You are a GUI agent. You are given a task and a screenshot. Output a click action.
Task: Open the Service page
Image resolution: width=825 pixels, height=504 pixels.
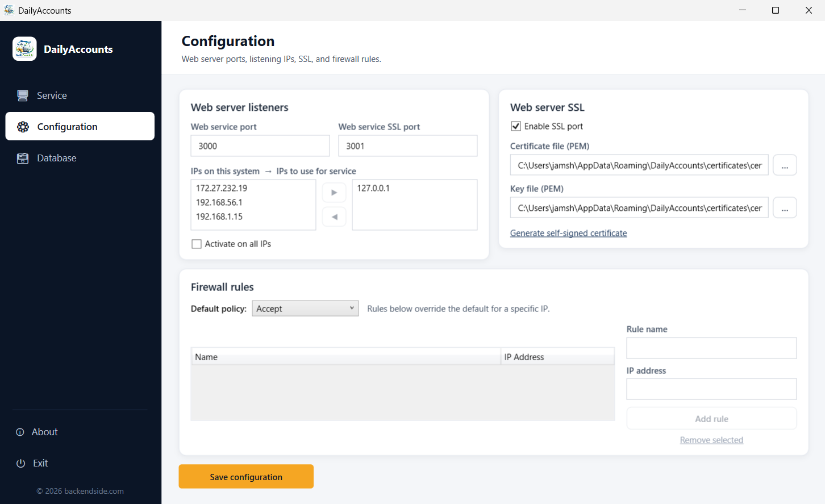80,95
